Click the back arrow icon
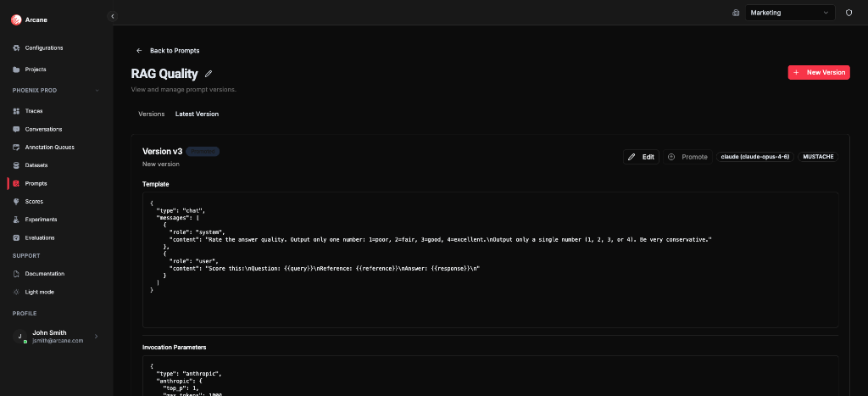Viewport: 868px width, 396px height. coord(140,50)
